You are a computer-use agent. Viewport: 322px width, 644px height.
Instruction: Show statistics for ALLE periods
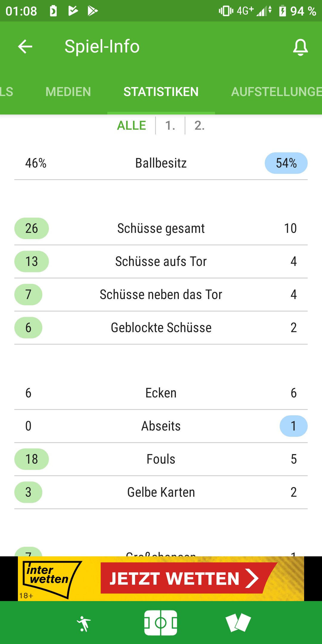pyautogui.click(x=131, y=126)
